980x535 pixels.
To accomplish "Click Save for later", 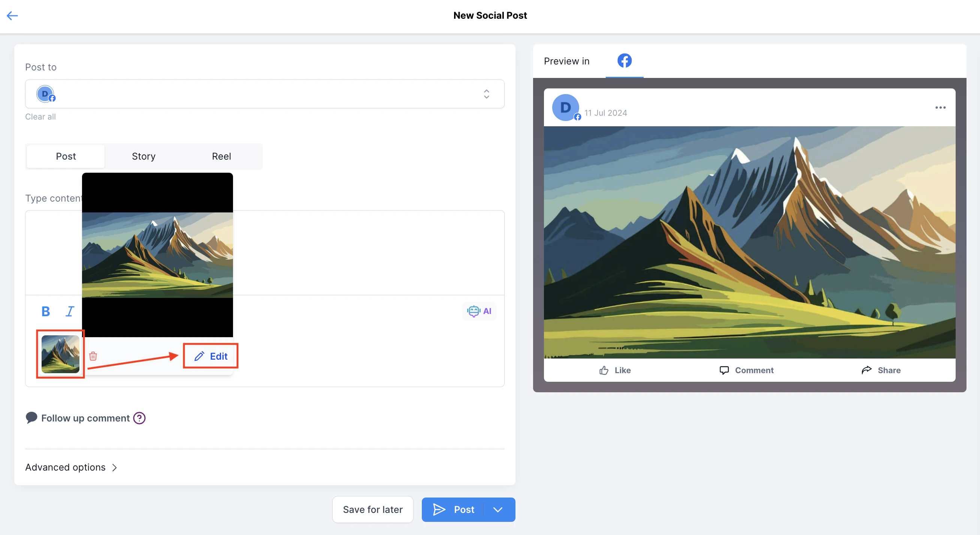I will click(372, 509).
